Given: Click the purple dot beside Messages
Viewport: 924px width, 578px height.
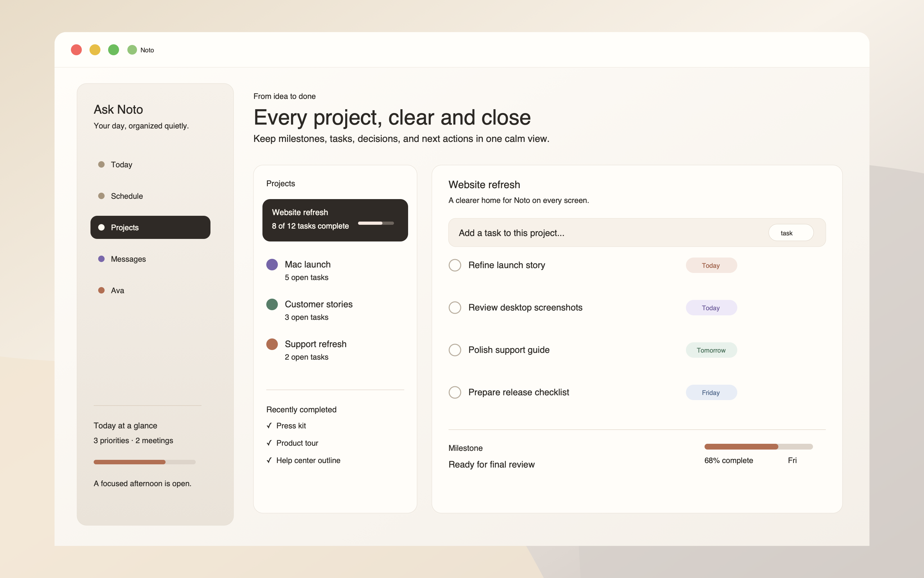Looking at the screenshot, I should coord(101,259).
